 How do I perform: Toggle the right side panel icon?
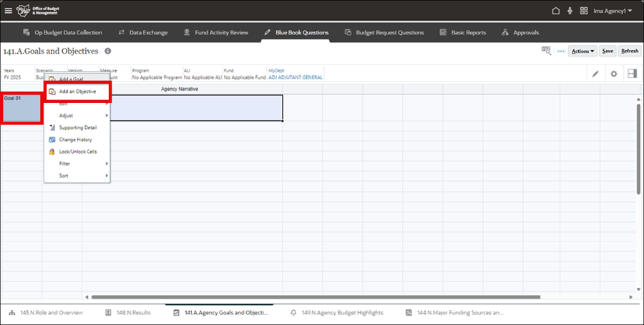pyautogui.click(x=631, y=74)
